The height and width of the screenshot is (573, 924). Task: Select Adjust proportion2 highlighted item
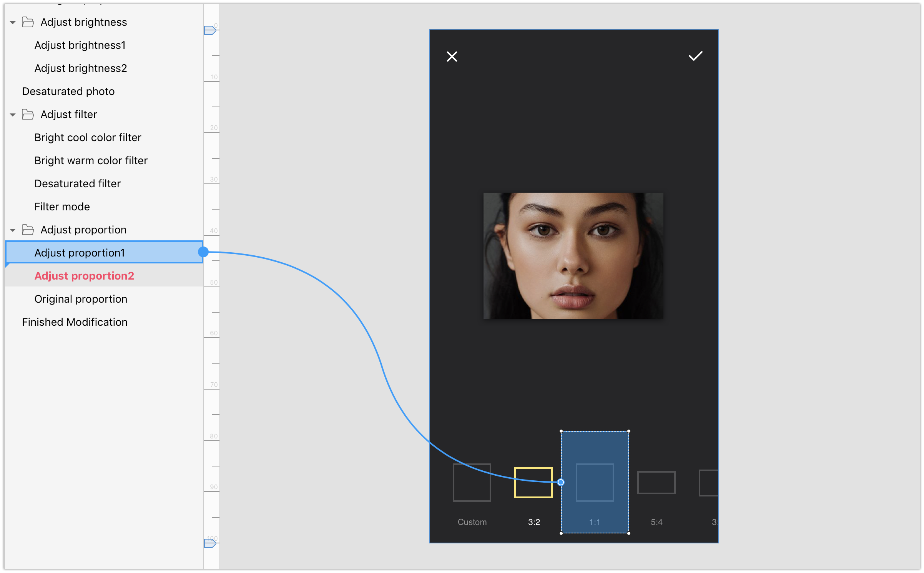pos(85,276)
